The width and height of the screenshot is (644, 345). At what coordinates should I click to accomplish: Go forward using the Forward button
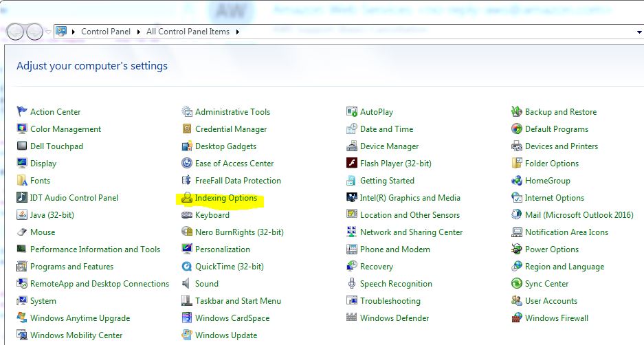coord(34,32)
